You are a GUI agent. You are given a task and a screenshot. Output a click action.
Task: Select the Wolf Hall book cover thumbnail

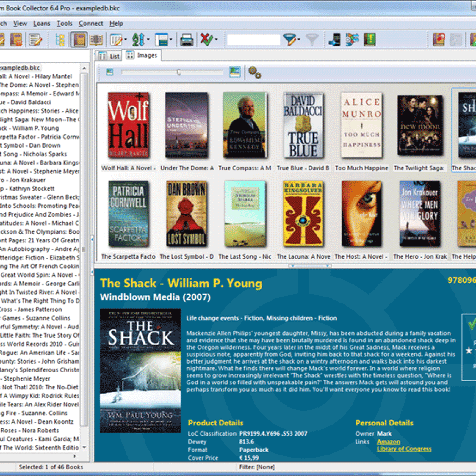128,125
